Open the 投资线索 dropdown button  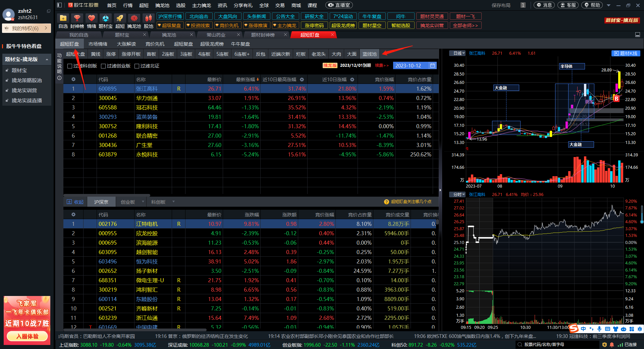pyautogui.click(x=199, y=26)
